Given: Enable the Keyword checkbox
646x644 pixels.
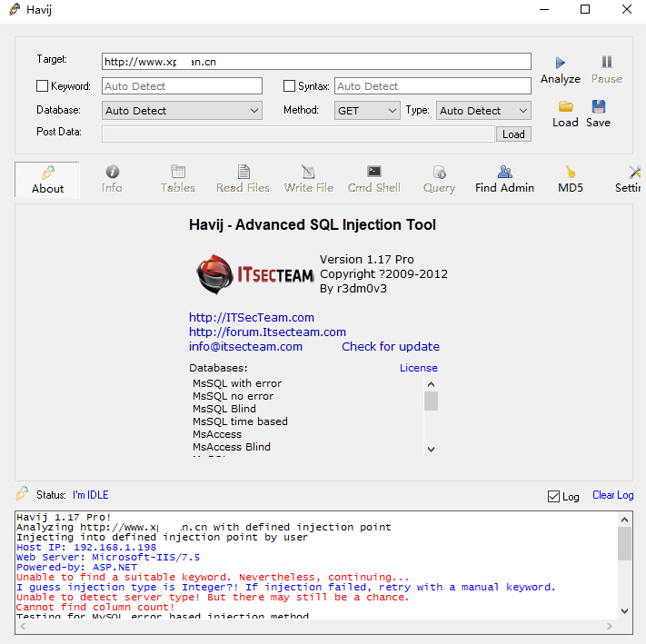Looking at the screenshot, I should point(42,86).
